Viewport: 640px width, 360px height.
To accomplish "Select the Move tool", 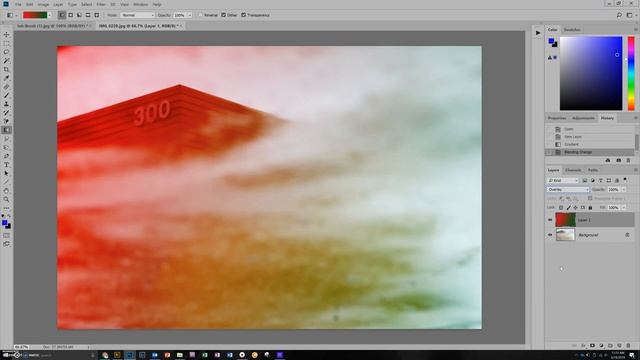I will (6, 35).
